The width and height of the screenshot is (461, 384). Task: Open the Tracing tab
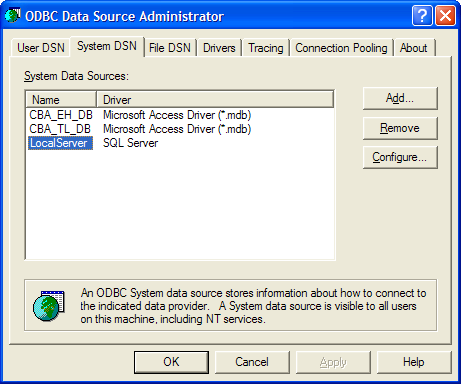266,48
